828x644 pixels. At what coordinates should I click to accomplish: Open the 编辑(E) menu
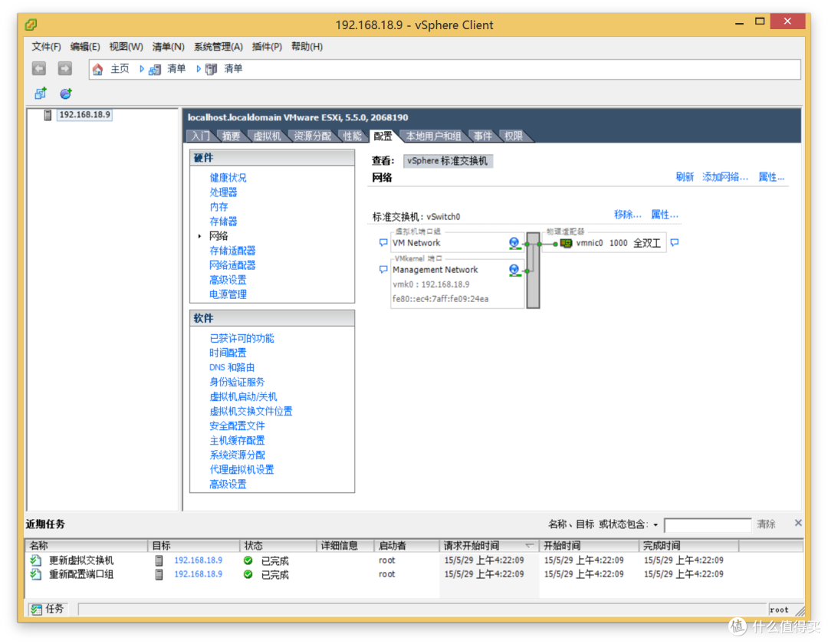[85, 47]
